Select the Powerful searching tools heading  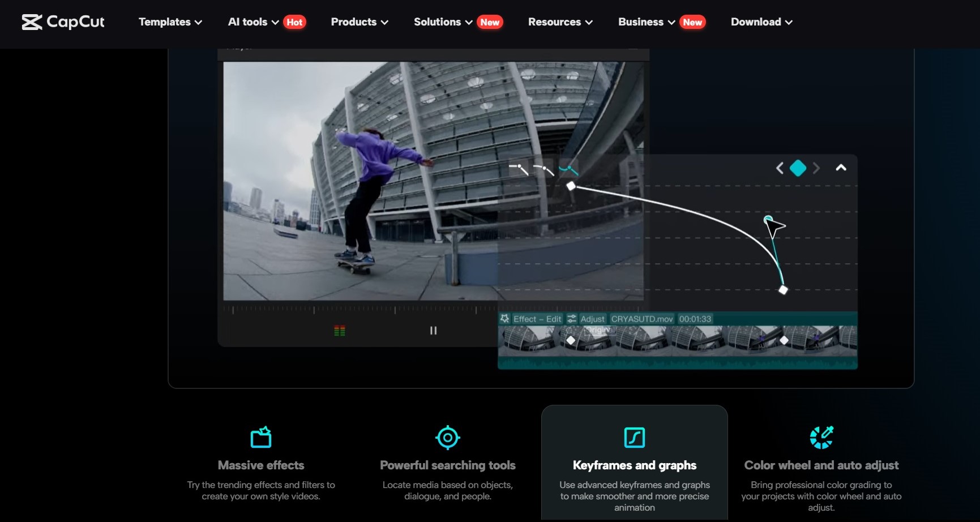pyautogui.click(x=448, y=465)
